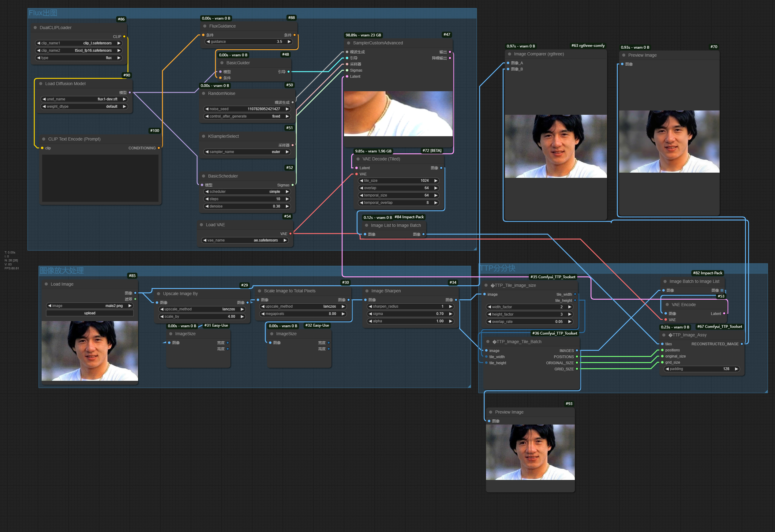
Task: Collapse the bottom Preview Image node via dot
Action: click(490, 412)
